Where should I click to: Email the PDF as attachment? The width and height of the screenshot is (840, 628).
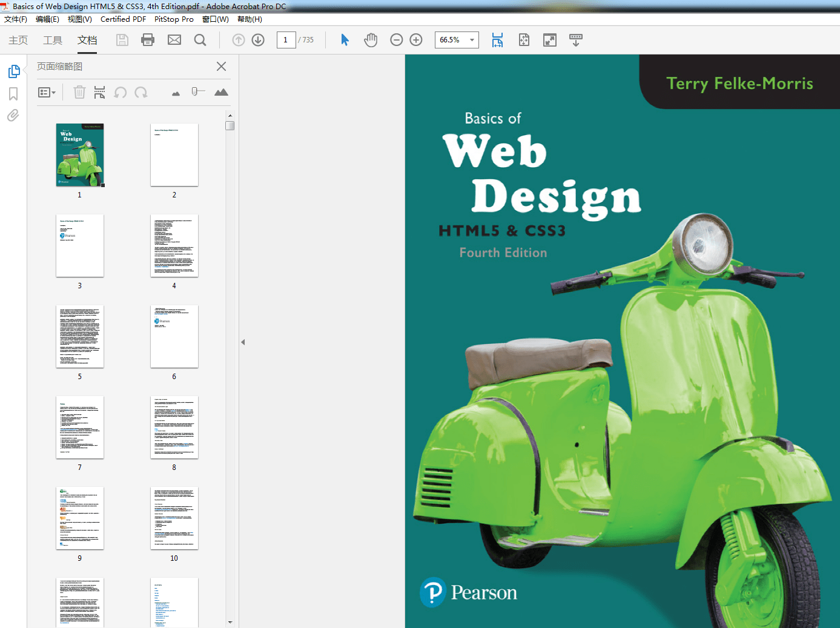coord(174,40)
